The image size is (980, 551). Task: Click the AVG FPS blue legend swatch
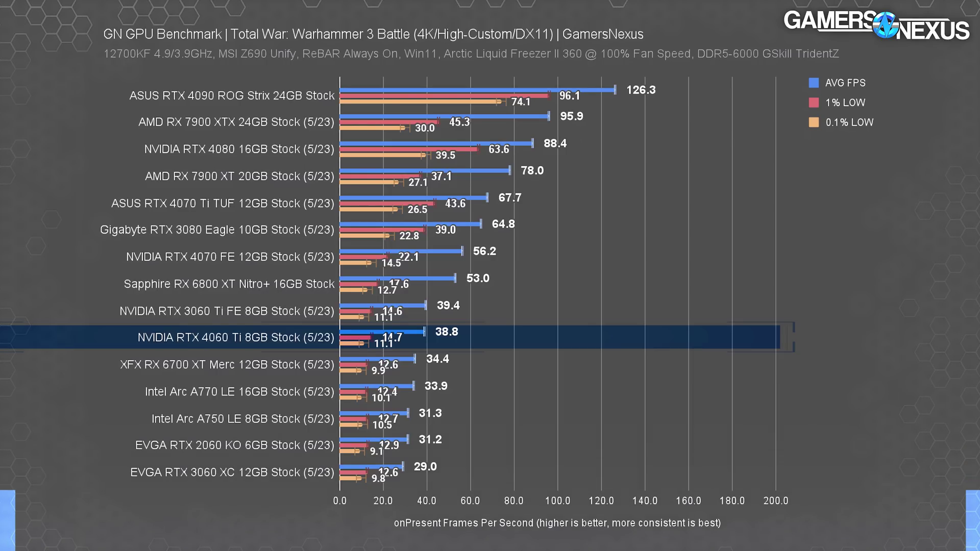click(x=814, y=83)
